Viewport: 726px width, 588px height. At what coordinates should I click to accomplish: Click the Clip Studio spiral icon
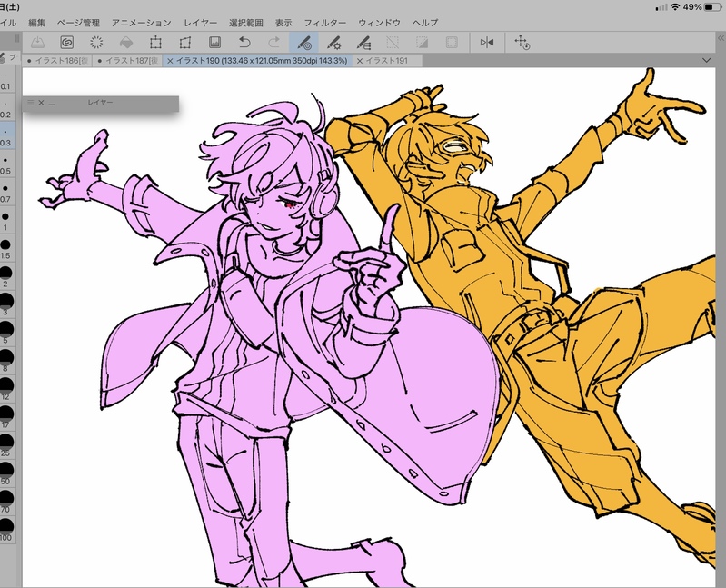[x=67, y=43]
